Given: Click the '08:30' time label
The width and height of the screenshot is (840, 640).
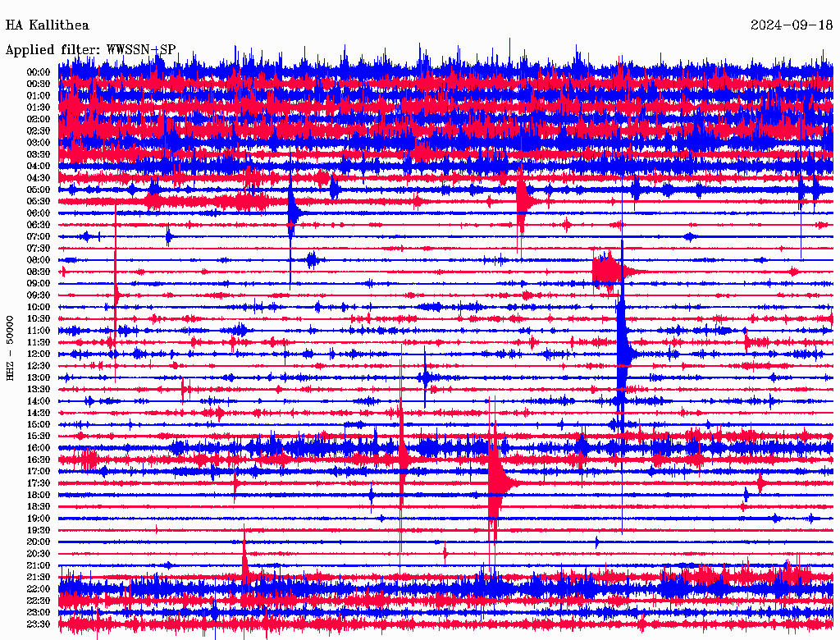Looking at the screenshot, I should click(x=39, y=272).
